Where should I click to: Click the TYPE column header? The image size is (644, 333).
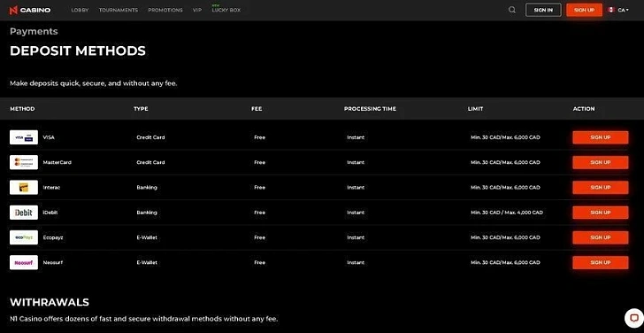(x=141, y=109)
